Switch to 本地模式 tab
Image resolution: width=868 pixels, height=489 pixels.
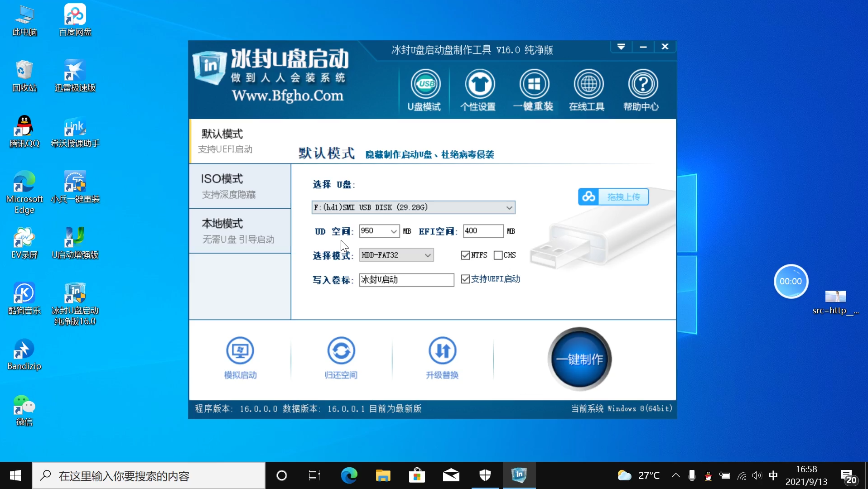240,231
